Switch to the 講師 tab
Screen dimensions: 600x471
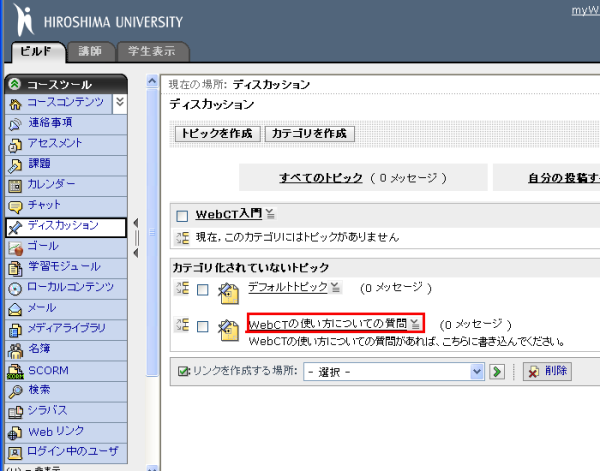click(91, 51)
